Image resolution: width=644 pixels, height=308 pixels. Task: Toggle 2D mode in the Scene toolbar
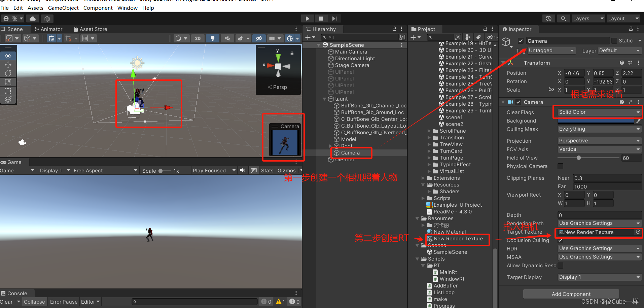coord(198,38)
